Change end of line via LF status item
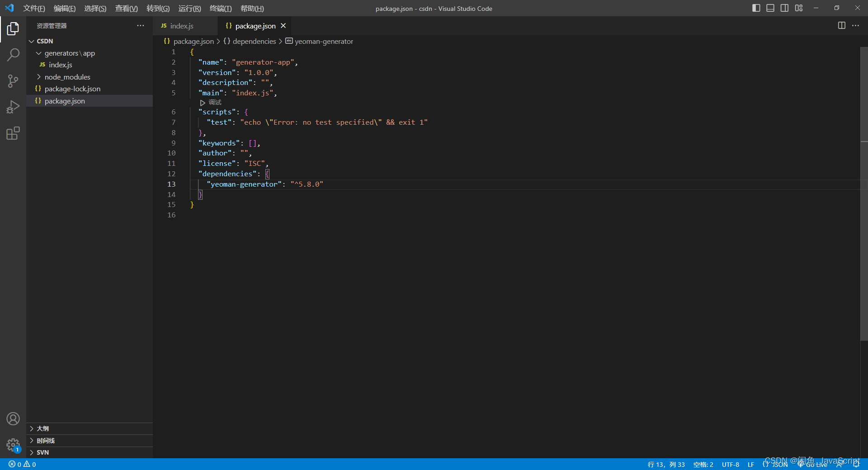The width and height of the screenshot is (868, 470). click(750, 465)
